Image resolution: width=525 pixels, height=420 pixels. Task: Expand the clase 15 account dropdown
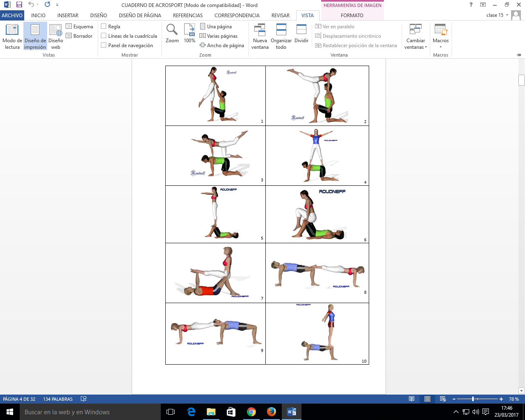(507, 15)
